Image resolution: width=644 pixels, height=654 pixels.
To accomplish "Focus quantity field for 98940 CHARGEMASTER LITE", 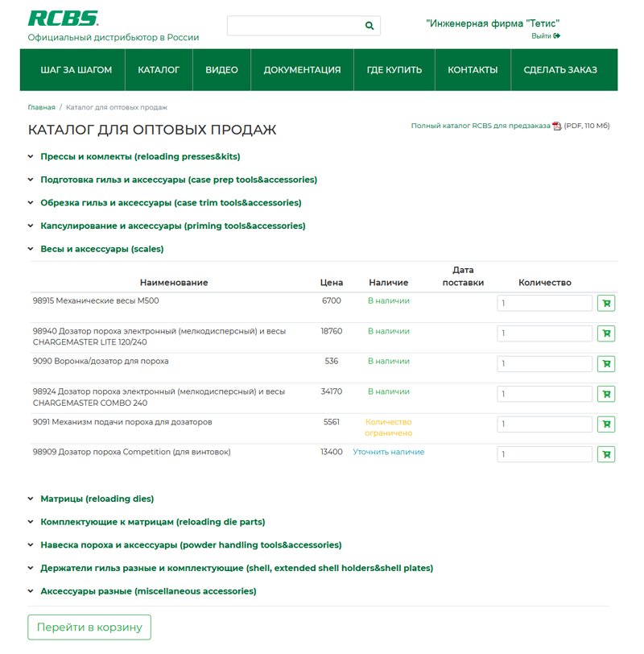I will coord(544,333).
